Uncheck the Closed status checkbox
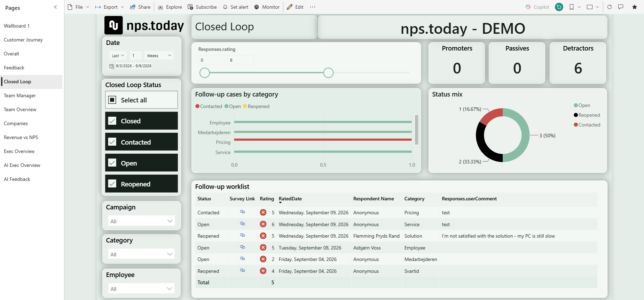 tap(112, 121)
